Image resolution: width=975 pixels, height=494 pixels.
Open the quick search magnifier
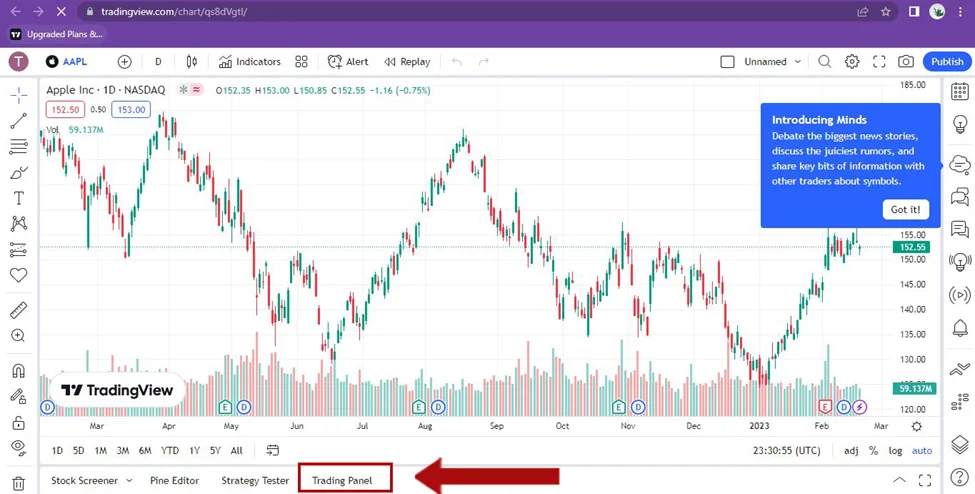point(825,62)
